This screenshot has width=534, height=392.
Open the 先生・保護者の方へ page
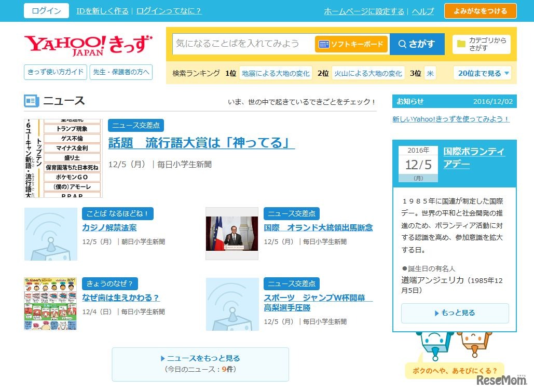pyautogui.click(x=121, y=72)
